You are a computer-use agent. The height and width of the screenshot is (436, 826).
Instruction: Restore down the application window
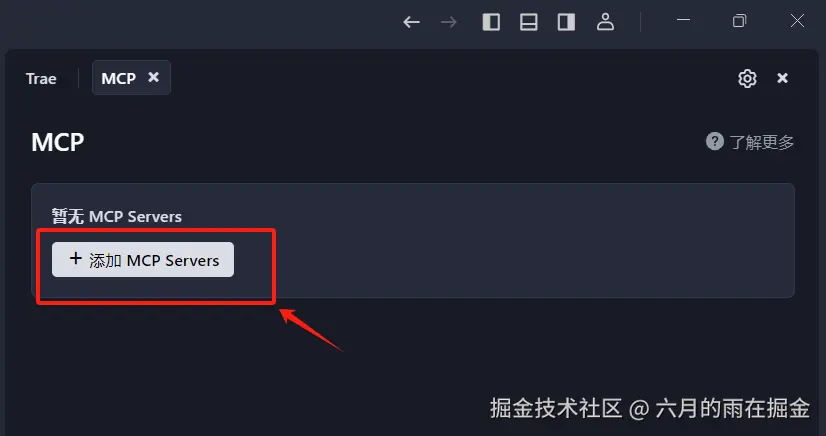tap(740, 21)
